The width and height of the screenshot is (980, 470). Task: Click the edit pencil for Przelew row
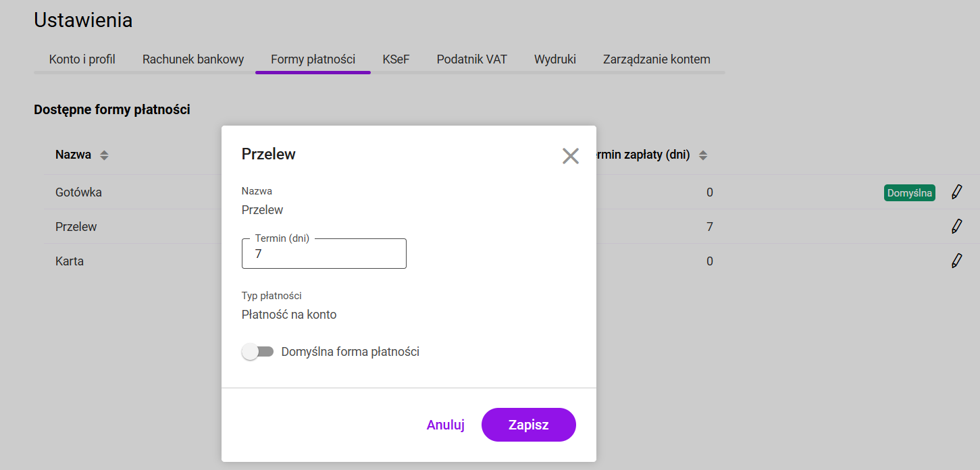coord(956,227)
